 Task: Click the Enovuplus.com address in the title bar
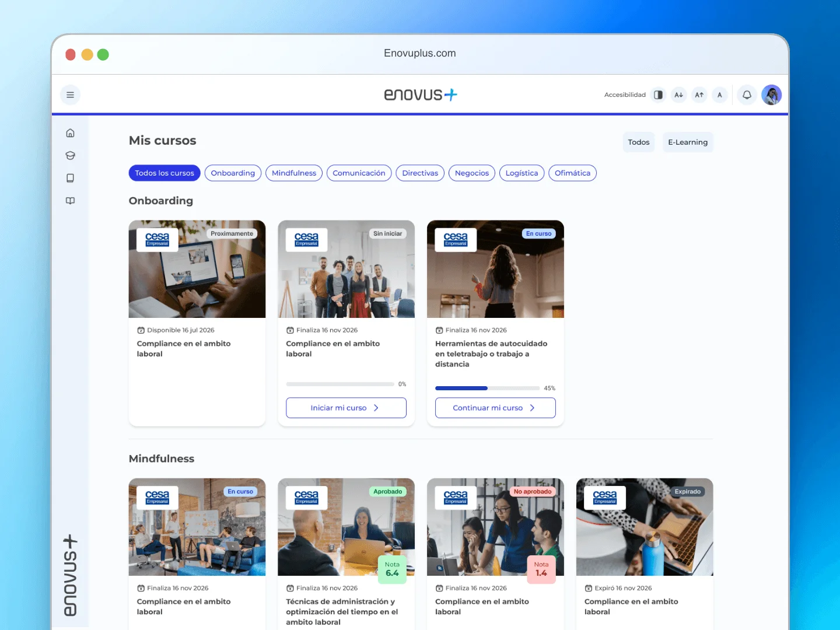(420, 54)
